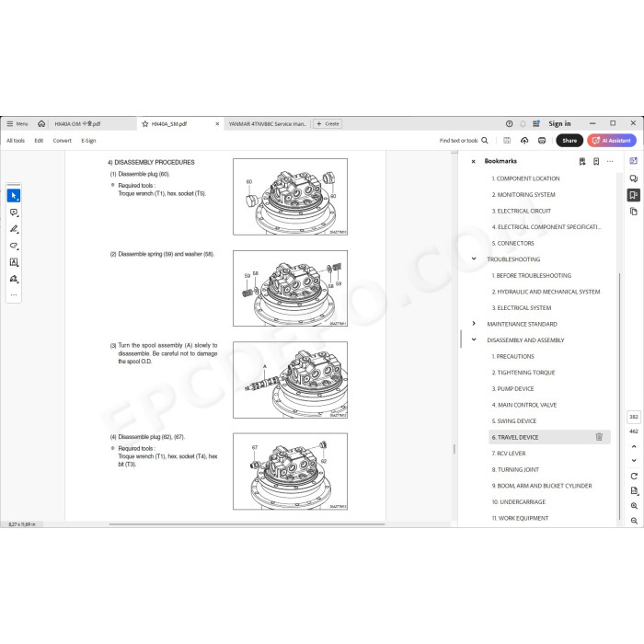Open the AI Assistant side panel icon
This screenshot has width=644, height=644.
point(633,161)
